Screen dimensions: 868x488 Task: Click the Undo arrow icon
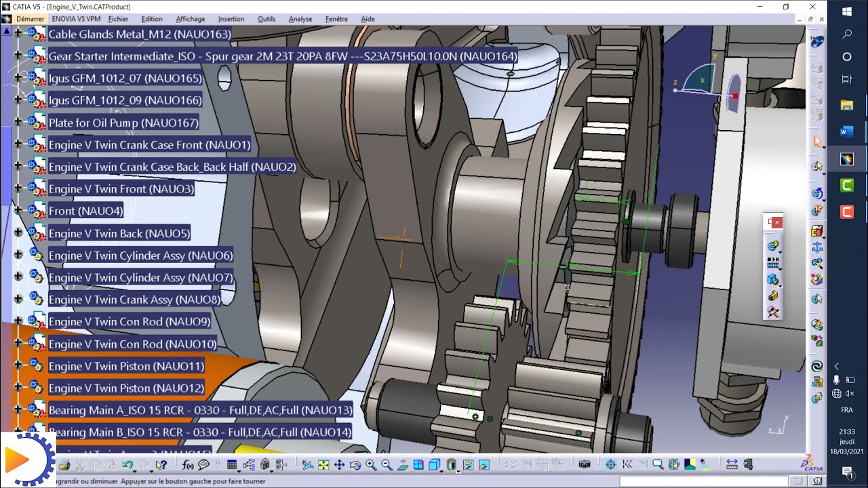[127, 465]
